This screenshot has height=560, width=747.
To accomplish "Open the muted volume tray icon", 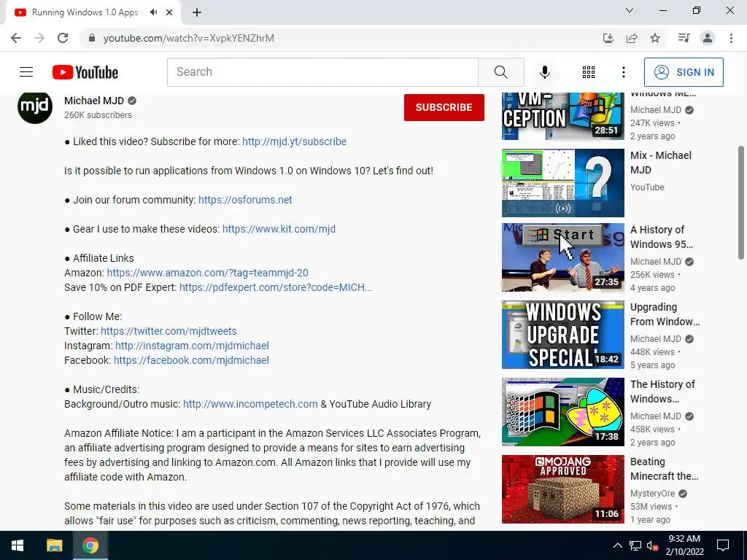I will click(653, 545).
